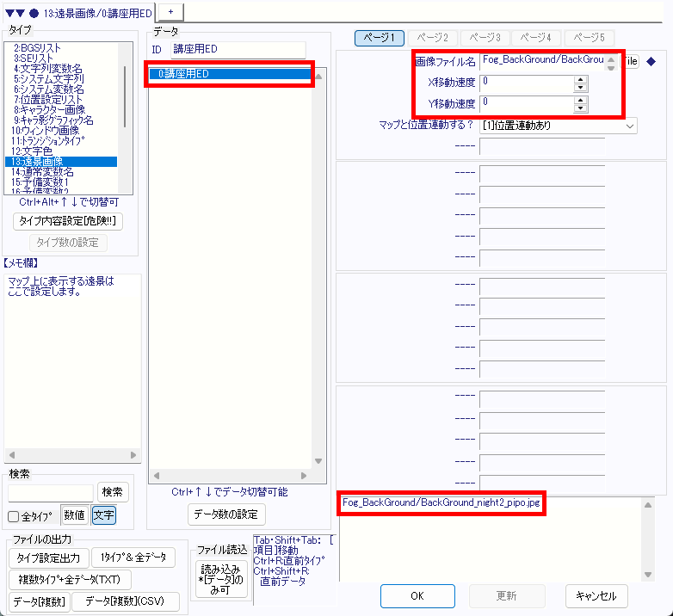Screen dimensions: 673x616
Task: Click the タイプ内容設定[危険!!] button
Action: [69, 221]
